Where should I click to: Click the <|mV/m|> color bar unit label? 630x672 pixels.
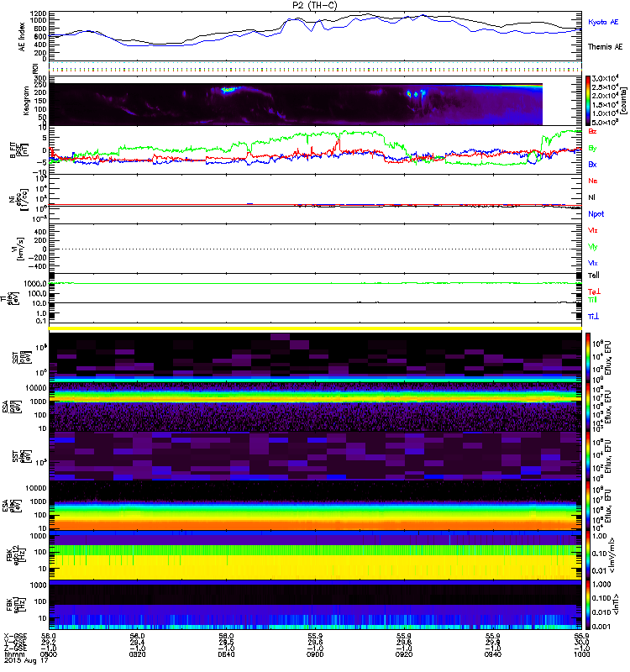pos(612,555)
